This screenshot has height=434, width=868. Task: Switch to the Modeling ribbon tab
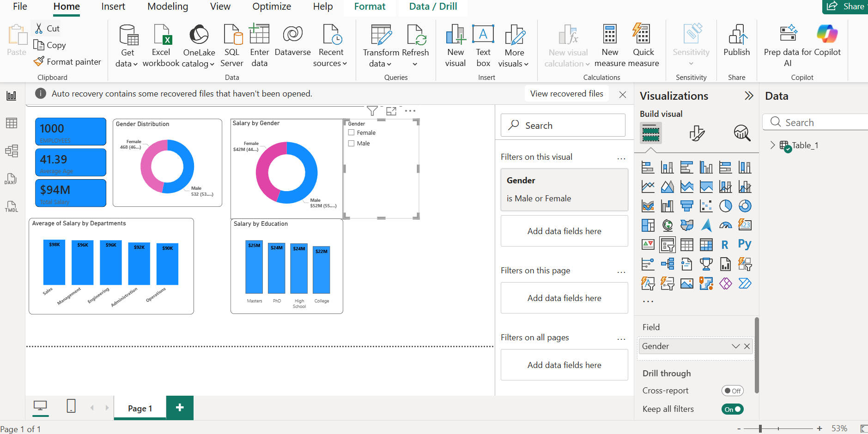[168, 6]
